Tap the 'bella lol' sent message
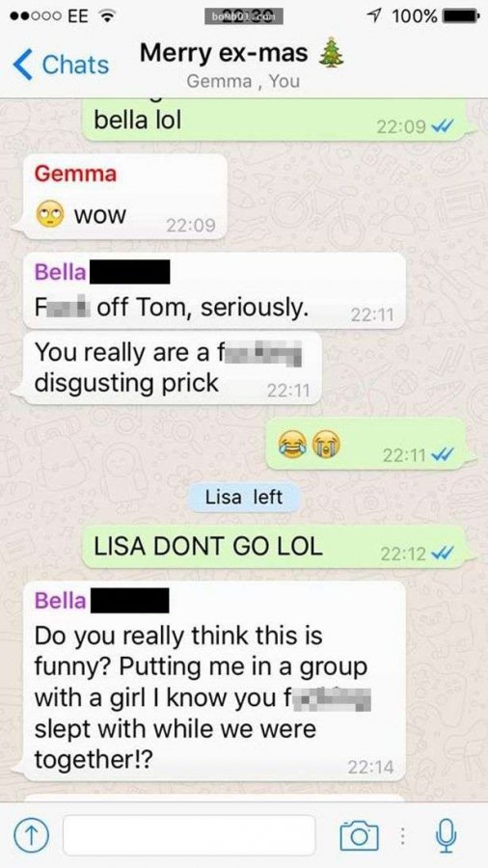Screen dimensions: 488x868 [275, 121]
